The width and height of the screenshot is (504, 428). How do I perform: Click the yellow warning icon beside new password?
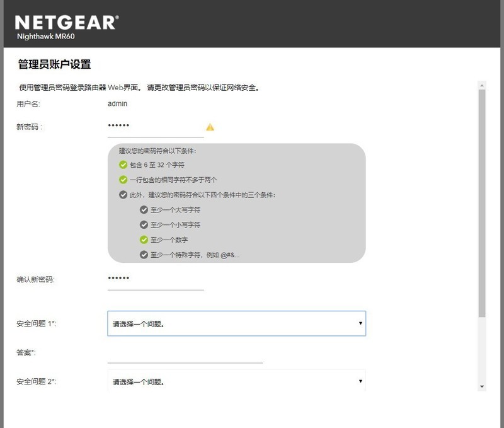point(210,127)
